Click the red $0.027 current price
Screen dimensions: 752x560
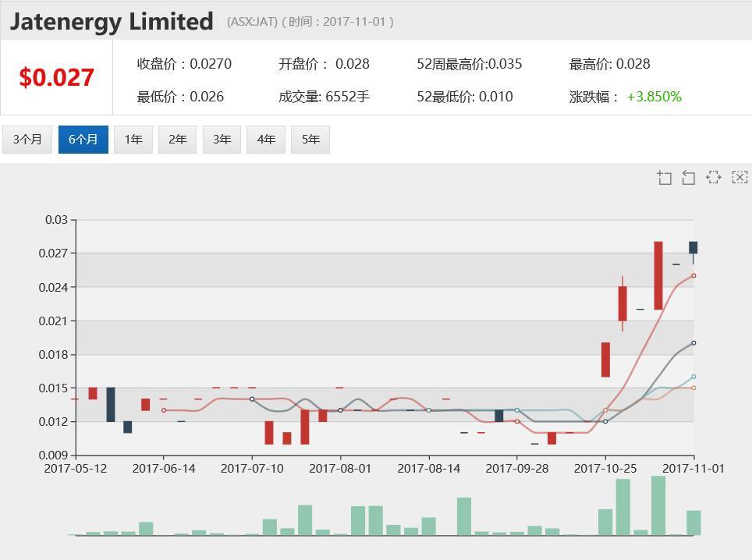56,78
